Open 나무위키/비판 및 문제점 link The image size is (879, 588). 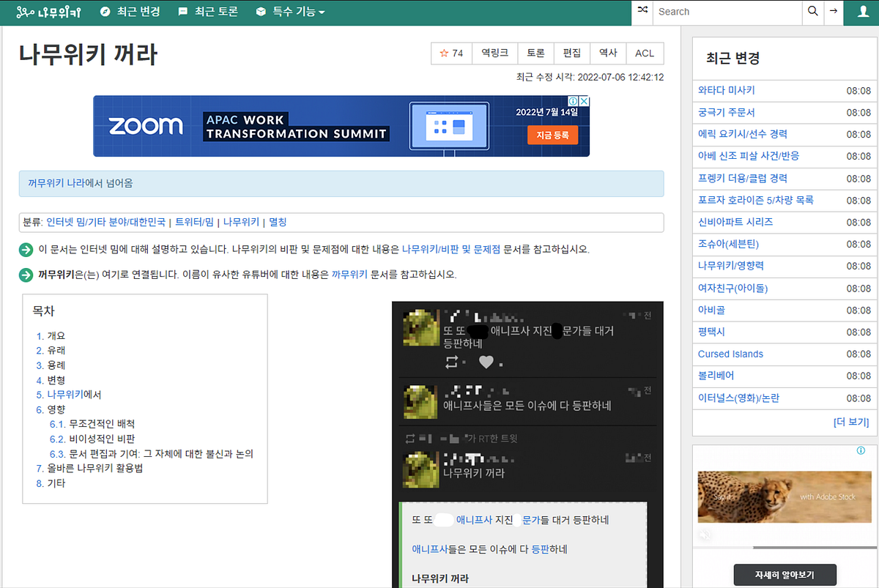click(451, 250)
